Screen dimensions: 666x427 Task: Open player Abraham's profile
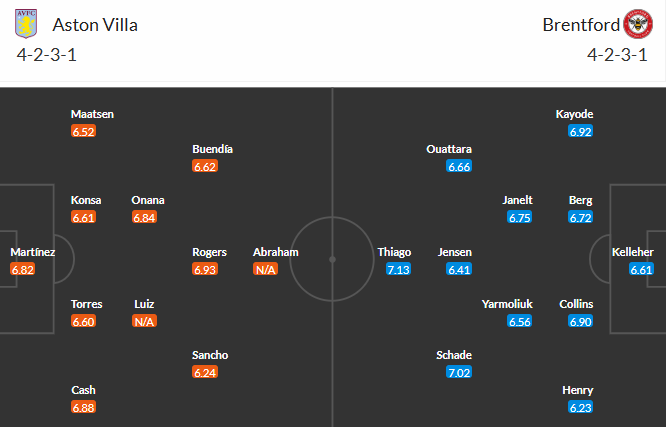[275, 252]
